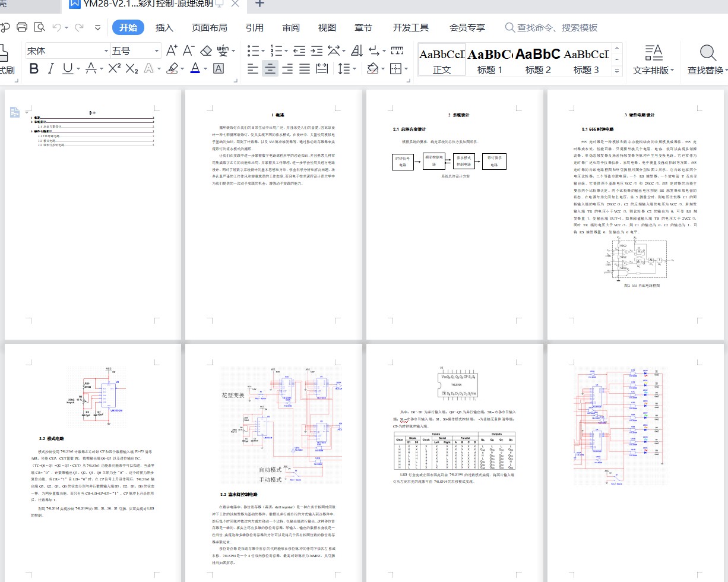Align paragraph right
This screenshot has height=582, width=728.
[287, 69]
